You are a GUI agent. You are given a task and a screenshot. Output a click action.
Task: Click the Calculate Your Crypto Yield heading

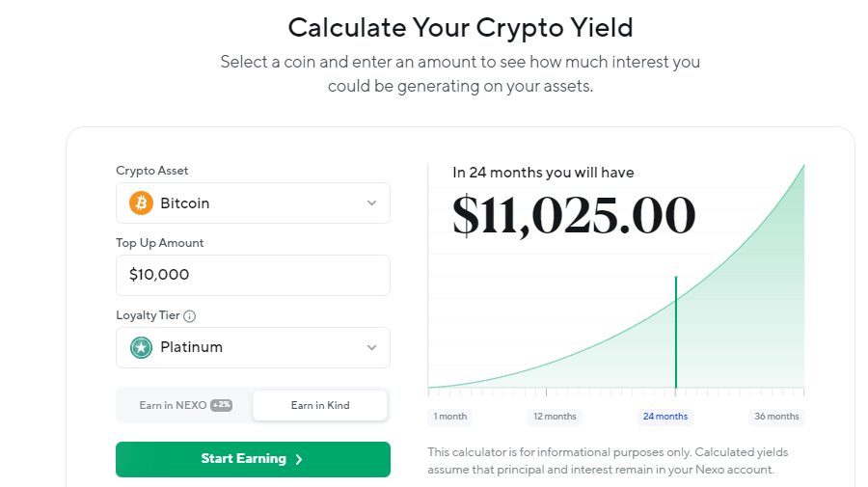click(460, 26)
